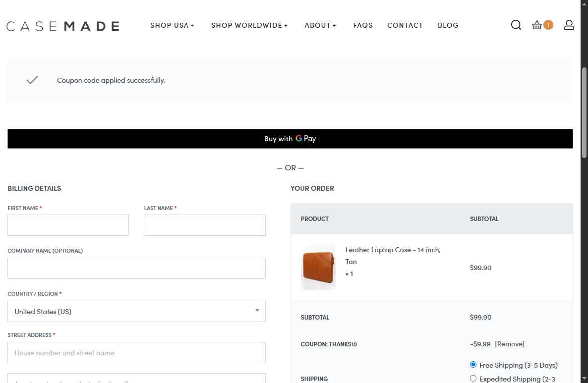
Task: Click the Last Name input field
Action: tap(205, 225)
